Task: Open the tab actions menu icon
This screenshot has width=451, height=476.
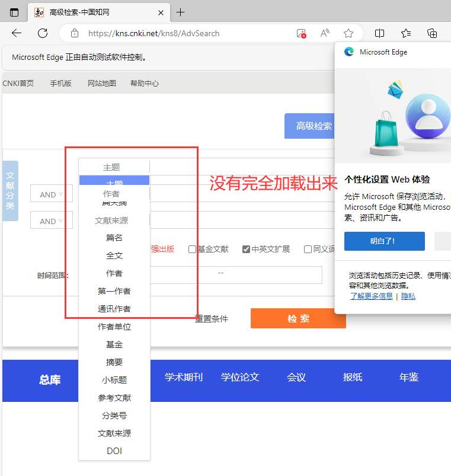Action: [x=14, y=12]
